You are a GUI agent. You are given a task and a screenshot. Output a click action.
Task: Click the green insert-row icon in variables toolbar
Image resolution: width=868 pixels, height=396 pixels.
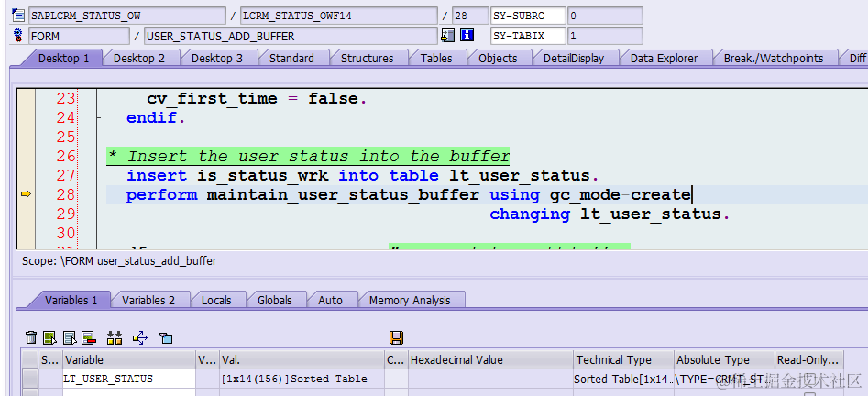[50, 337]
